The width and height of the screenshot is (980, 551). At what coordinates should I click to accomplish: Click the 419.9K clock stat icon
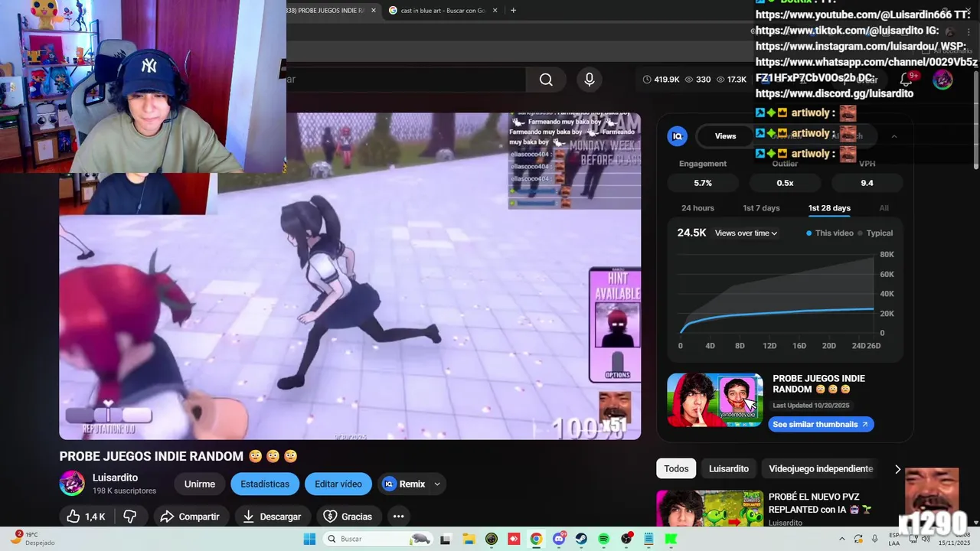point(647,80)
